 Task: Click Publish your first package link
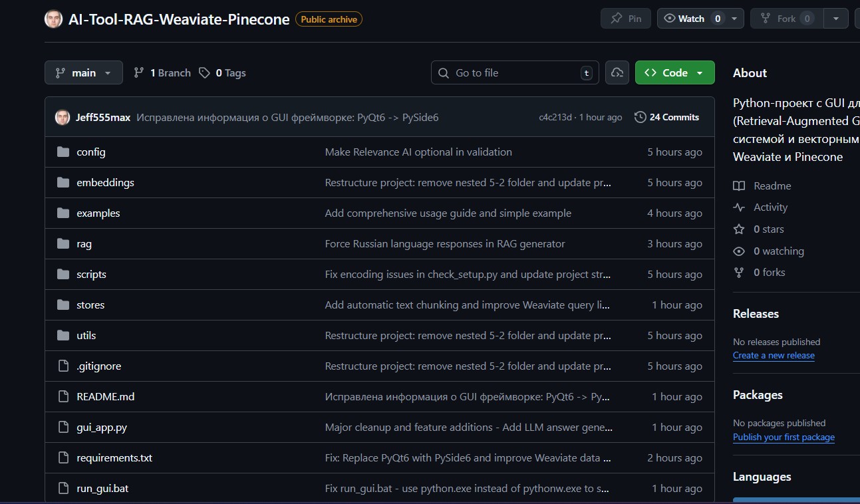(784, 438)
